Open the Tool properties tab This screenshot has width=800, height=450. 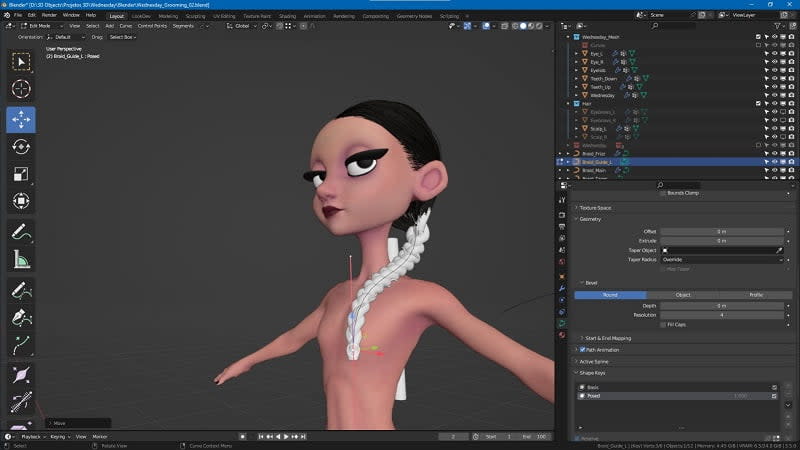[562, 200]
